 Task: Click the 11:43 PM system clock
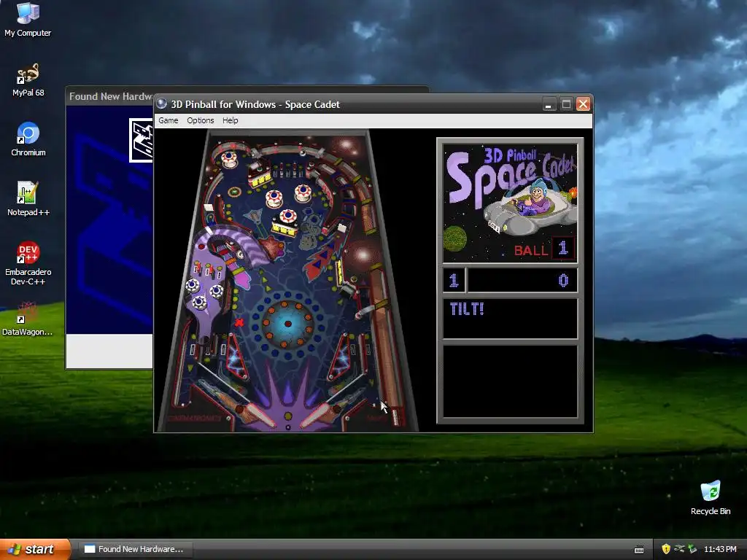point(720,549)
